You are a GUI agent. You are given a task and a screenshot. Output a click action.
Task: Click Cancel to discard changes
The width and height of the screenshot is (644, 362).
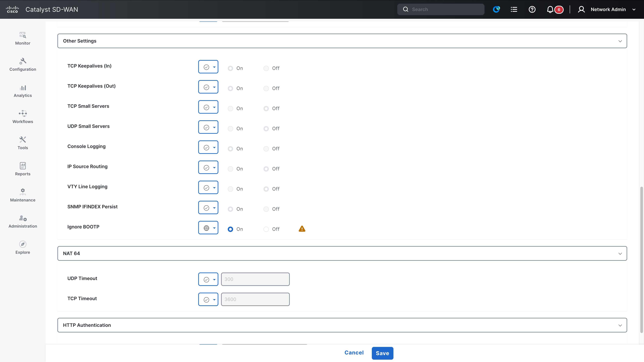click(354, 352)
